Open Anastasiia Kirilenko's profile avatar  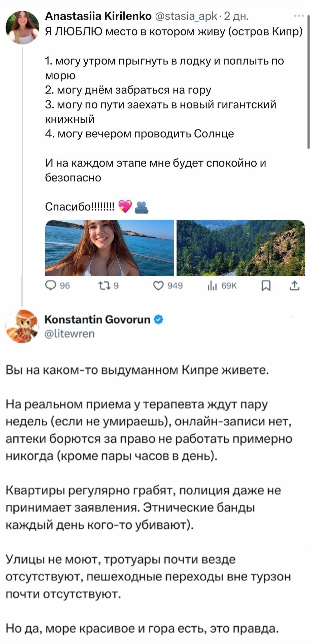(x=22, y=27)
